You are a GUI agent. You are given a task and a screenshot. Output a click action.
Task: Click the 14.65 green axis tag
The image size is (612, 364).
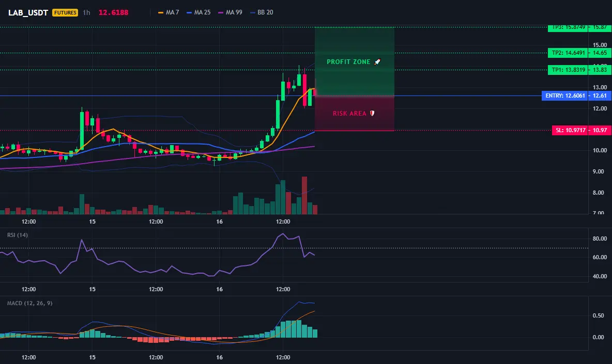[x=600, y=53]
